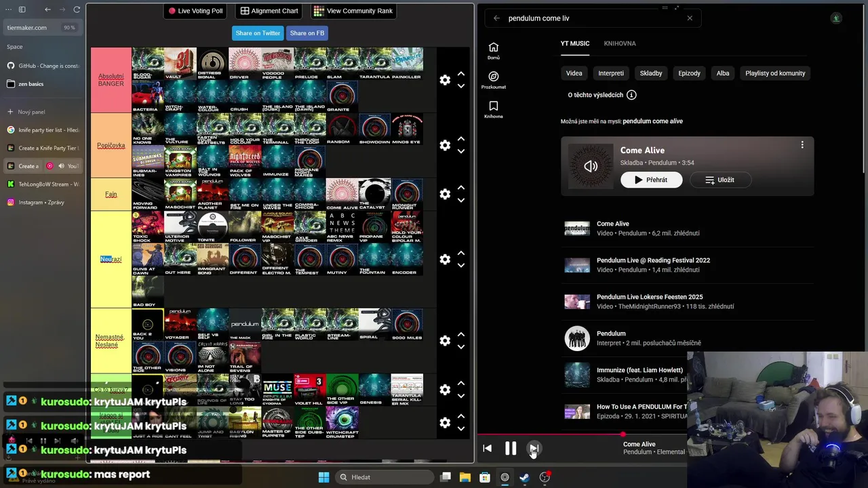Open the Windows Start menu
This screenshot has height=488, width=868.
click(x=323, y=477)
